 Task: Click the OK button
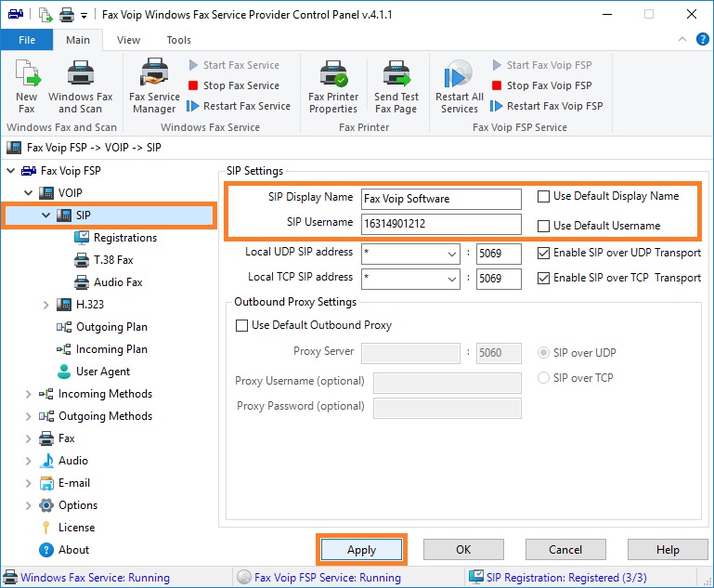point(463,550)
